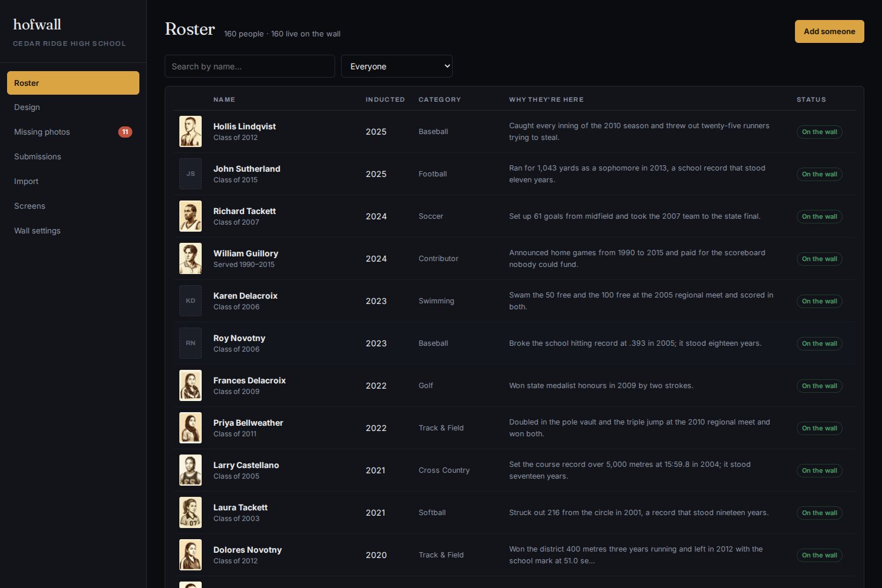
Task: Open the Import page
Action: point(73,181)
